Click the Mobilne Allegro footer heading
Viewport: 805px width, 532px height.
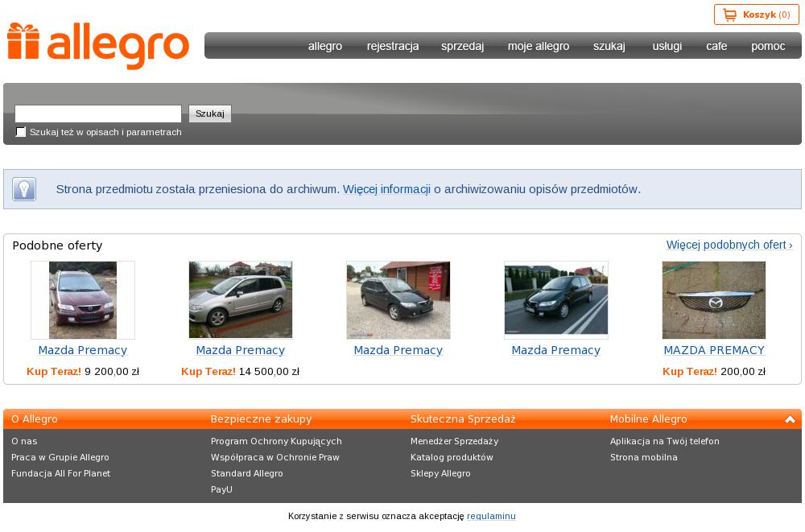(x=648, y=419)
